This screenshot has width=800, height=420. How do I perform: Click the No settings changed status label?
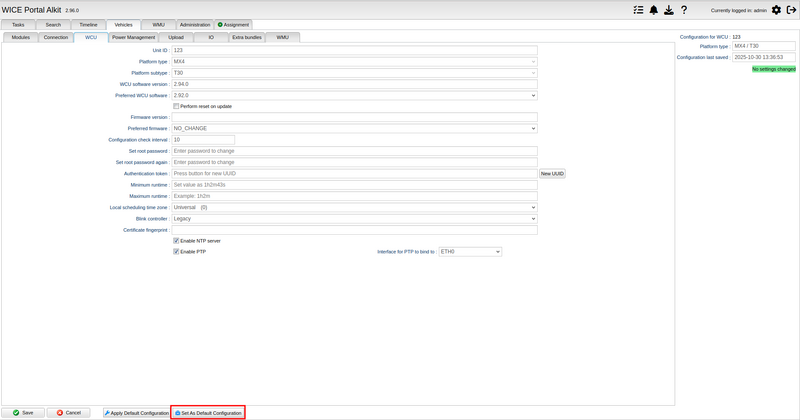(x=773, y=69)
